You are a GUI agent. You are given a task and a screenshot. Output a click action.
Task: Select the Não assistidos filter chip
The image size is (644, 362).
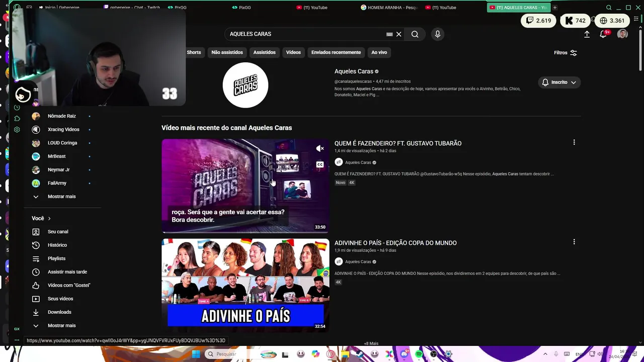(x=227, y=52)
